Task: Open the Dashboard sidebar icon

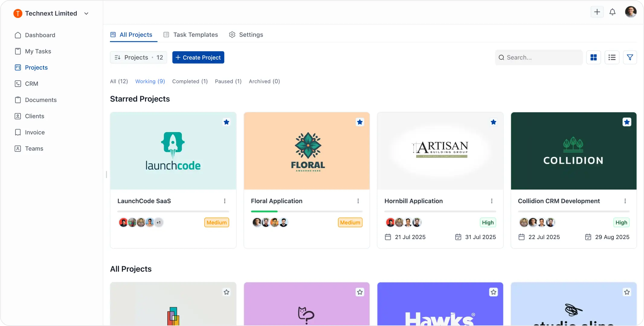Action: pyautogui.click(x=18, y=35)
